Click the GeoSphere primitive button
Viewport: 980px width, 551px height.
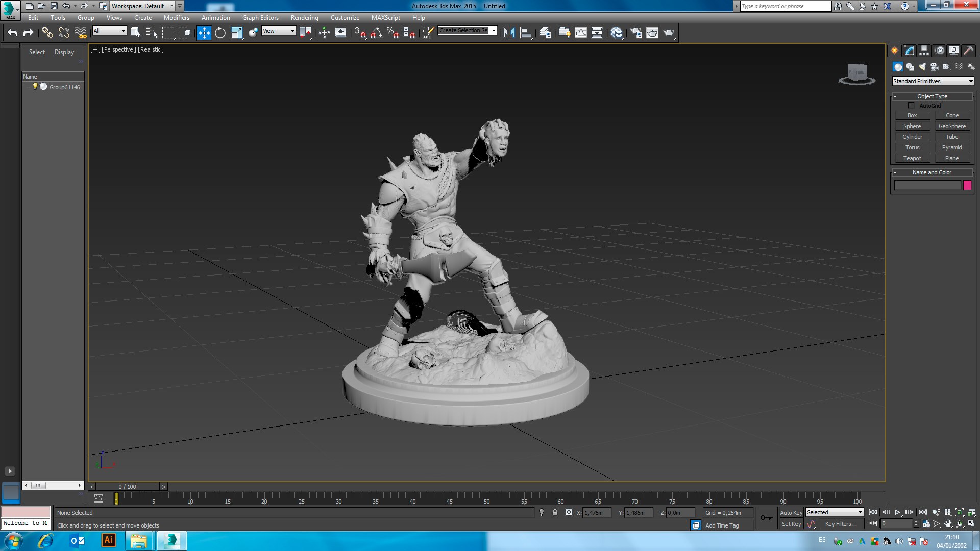(x=952, y=126)
